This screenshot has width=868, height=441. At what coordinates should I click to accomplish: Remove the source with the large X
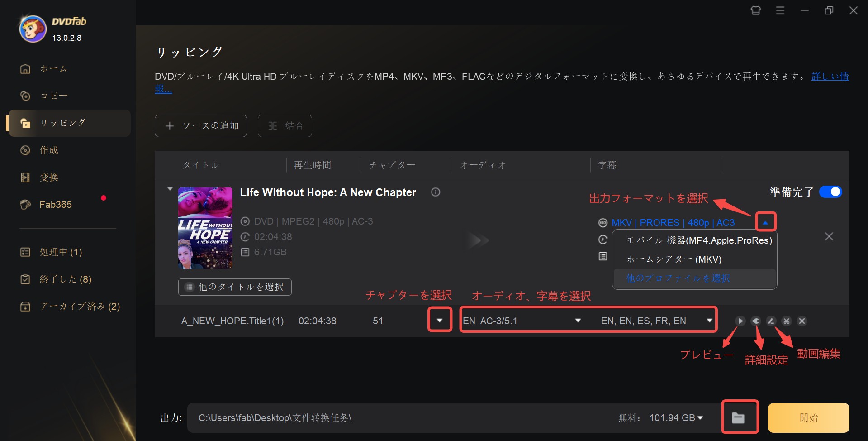[829, 236]
